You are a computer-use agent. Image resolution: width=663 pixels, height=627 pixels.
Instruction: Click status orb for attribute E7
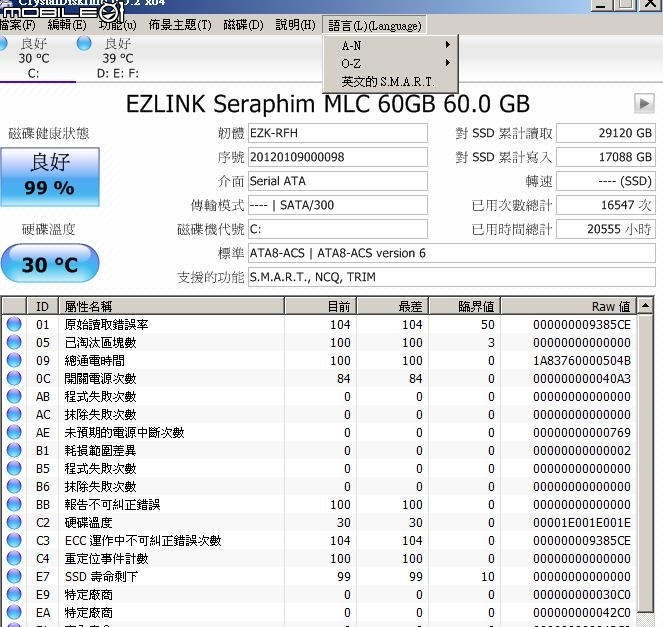pyautogui.click(x=14, y=576)
